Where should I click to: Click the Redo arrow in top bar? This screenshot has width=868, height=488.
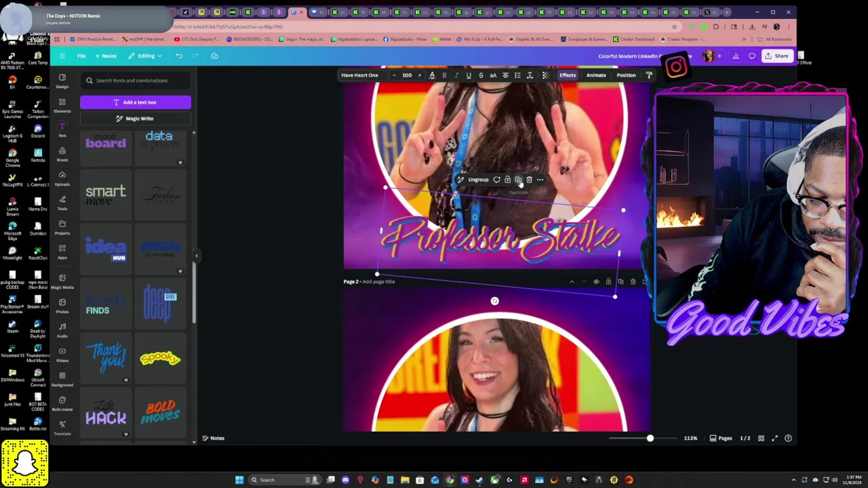197,56
